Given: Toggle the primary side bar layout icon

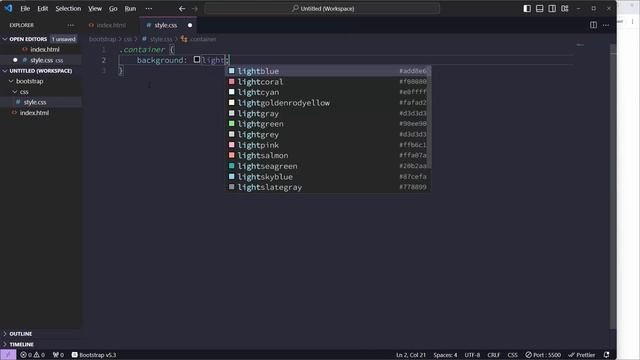Looking at the screenshot, I should click(527, 9).
